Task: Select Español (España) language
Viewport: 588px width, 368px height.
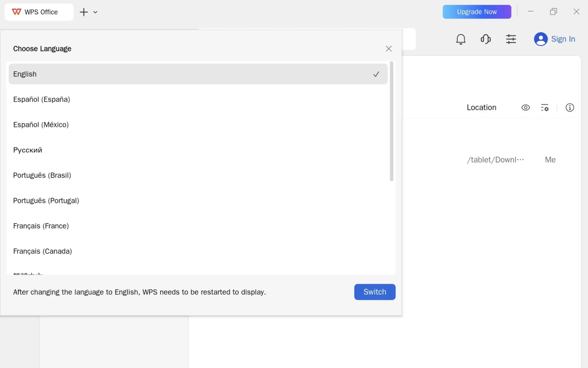Action: pyautogui.click(x=198, y=99)
